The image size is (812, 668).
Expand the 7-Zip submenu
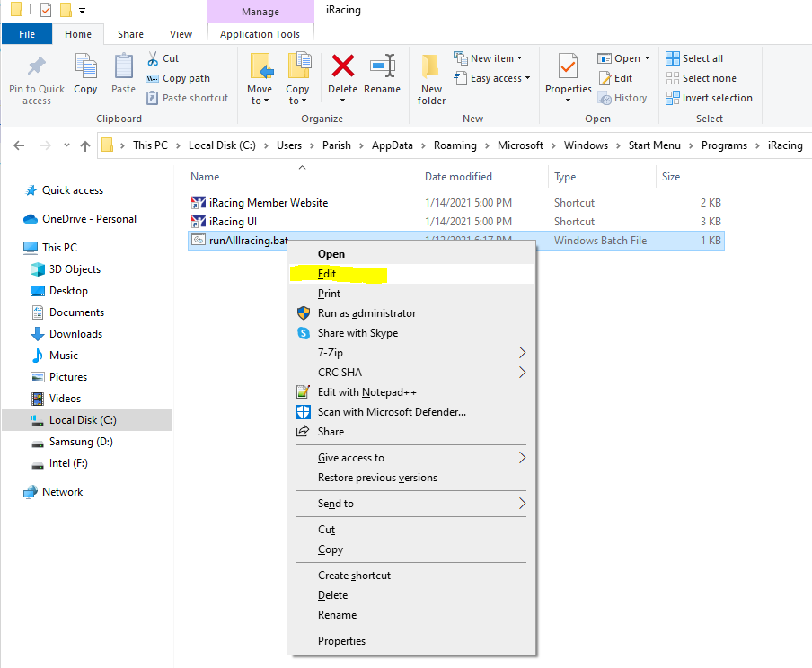point(523,353)
